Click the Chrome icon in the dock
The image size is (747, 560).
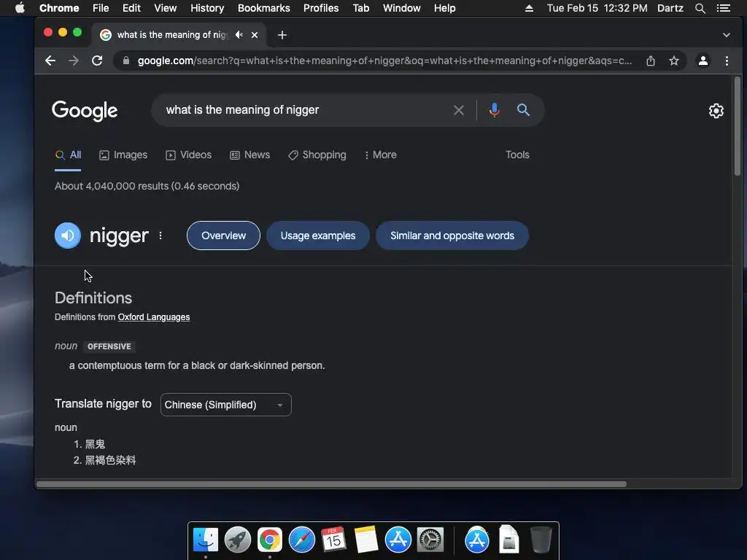click(x=270, y=540)
